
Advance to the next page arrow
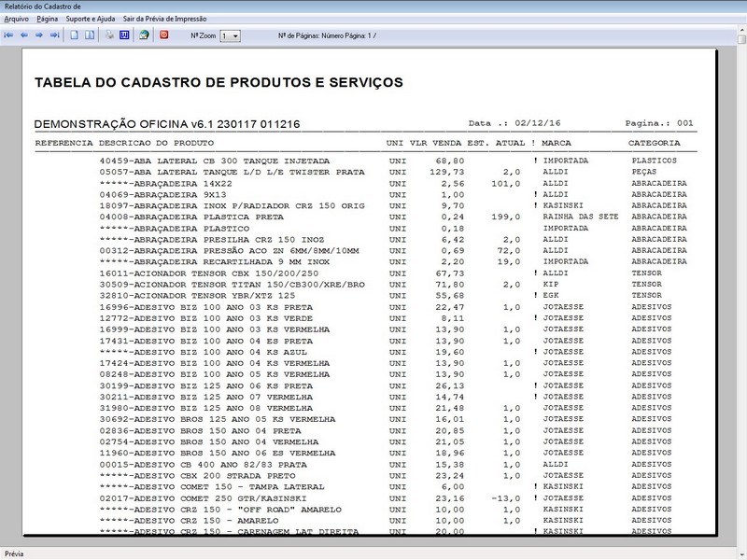37,35
